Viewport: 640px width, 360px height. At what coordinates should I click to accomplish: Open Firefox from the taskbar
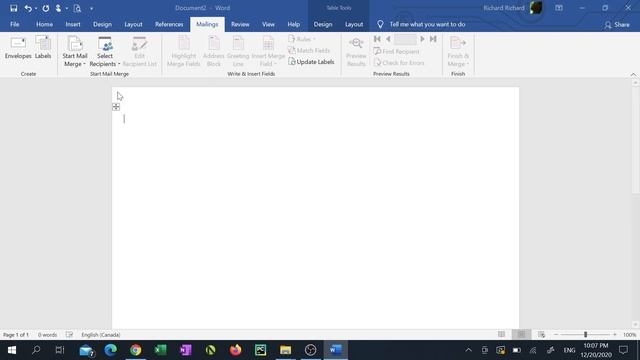[x=236, y=350]
